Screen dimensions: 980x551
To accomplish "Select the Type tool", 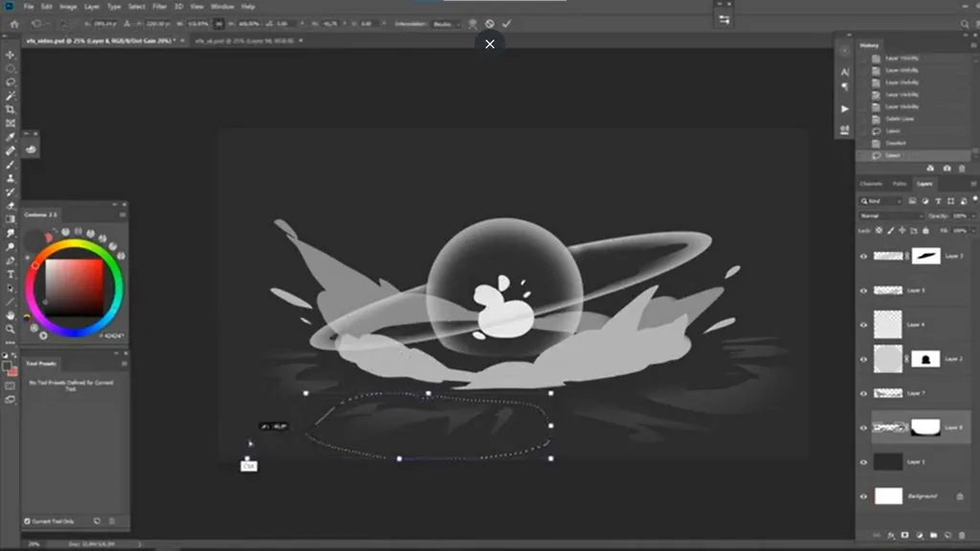I will [10, 275].
